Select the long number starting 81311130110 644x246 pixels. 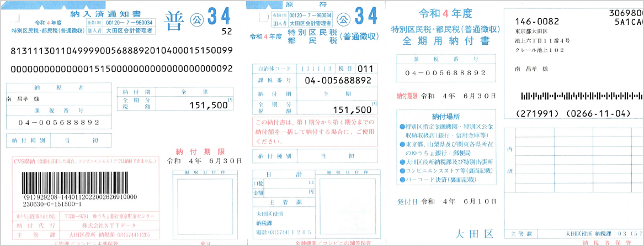121,51
